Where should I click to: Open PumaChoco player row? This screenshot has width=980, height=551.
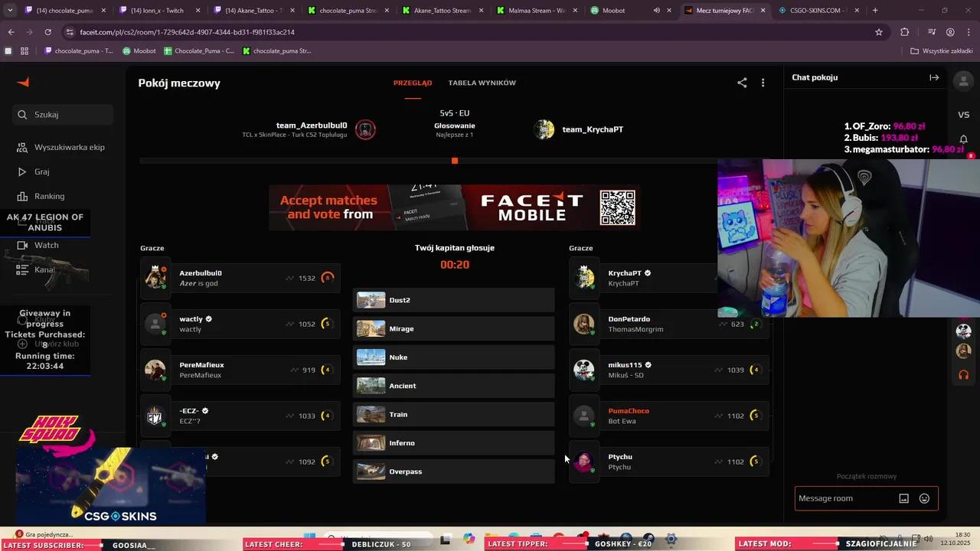tap(669, 416)
